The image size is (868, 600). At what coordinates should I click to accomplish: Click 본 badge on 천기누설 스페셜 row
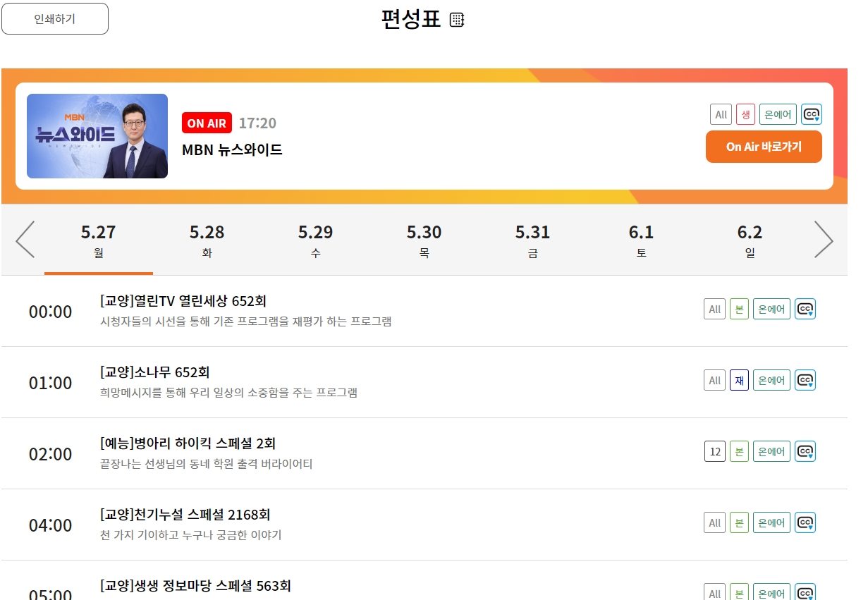[739, 522]
